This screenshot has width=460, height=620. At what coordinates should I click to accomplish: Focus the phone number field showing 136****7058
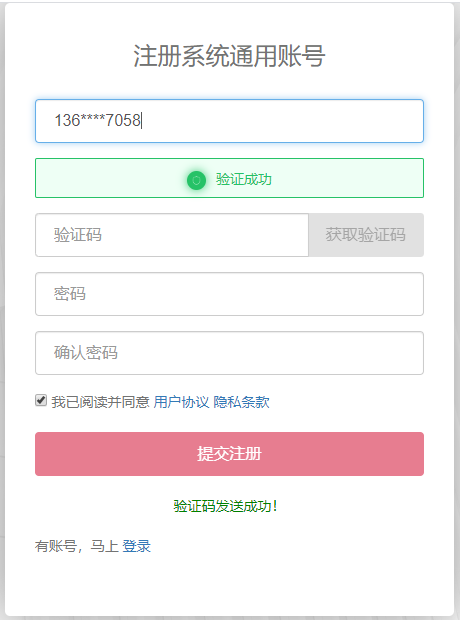click(229, 121)
